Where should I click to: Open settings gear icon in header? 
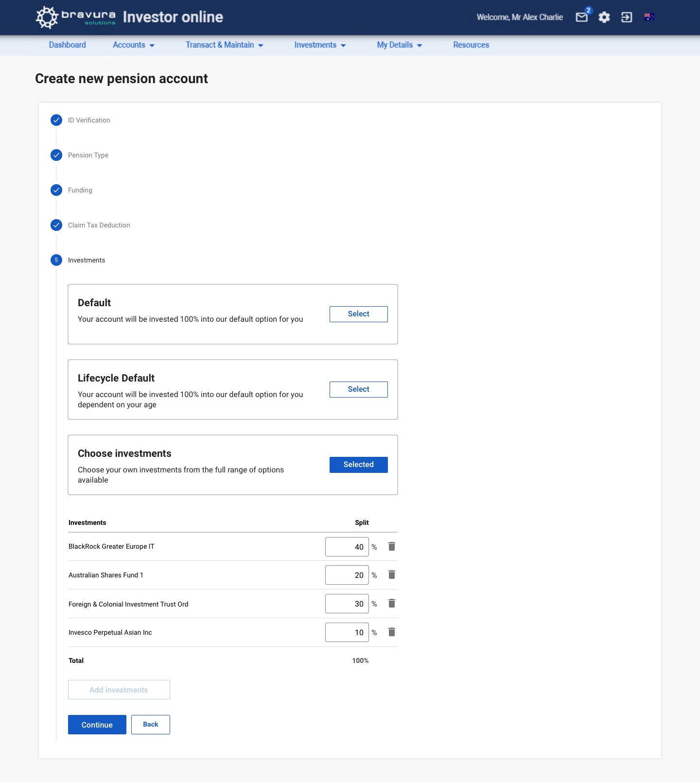[x=604, y=17]
